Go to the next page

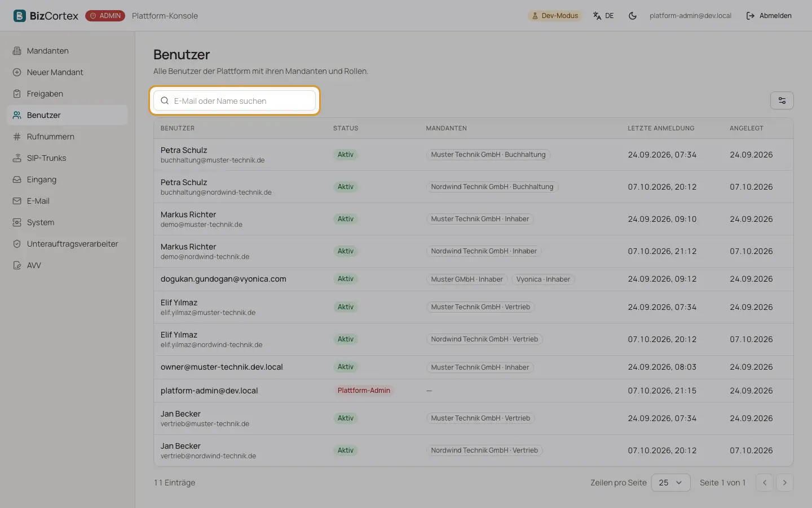(785, 483)
